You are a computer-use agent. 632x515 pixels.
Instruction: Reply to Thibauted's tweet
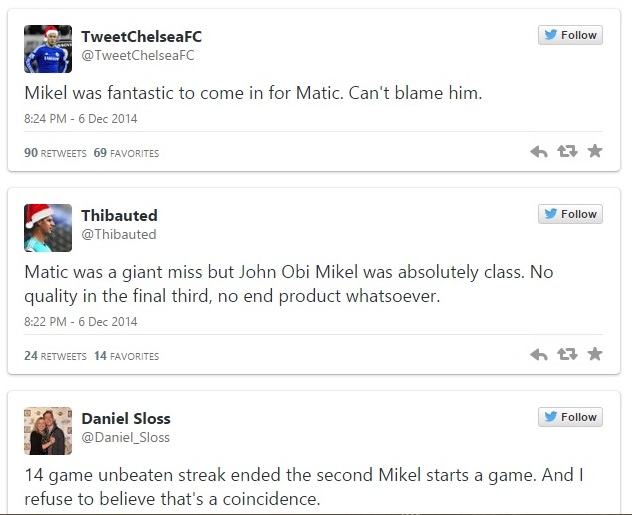coord(538,355)
